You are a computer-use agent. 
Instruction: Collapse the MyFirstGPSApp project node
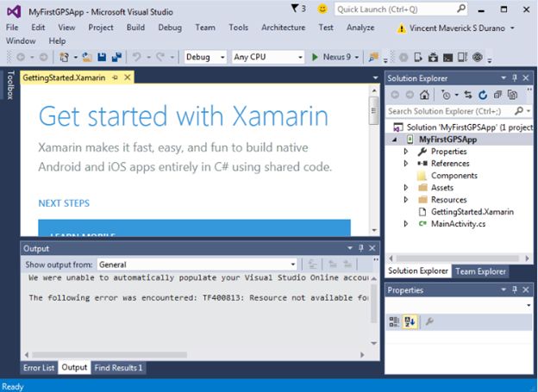pos(395,140)
